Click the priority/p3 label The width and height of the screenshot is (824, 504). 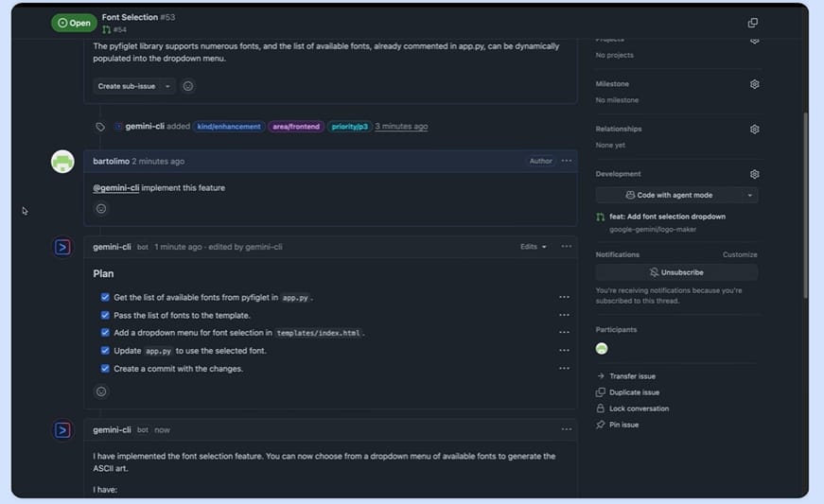(349, 127)
